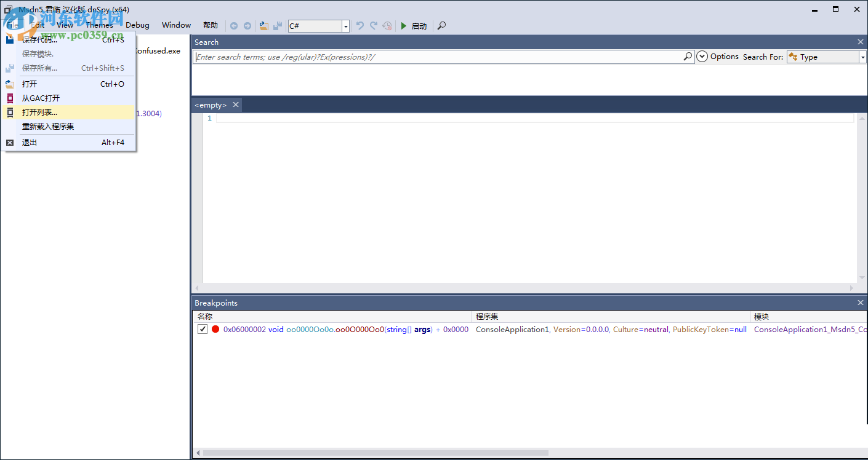Click the redo arrow icon
Screen dimensions: 868x460
[x=374, y=26]
